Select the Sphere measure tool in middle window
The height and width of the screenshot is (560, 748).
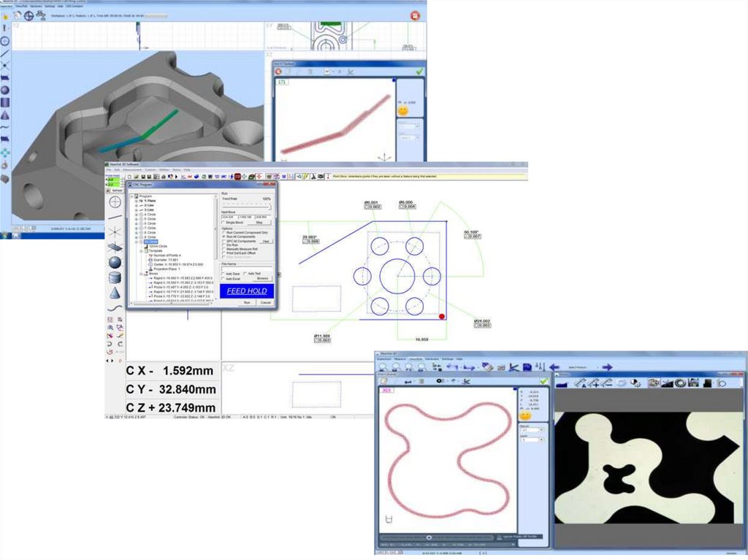click(115, 262)
